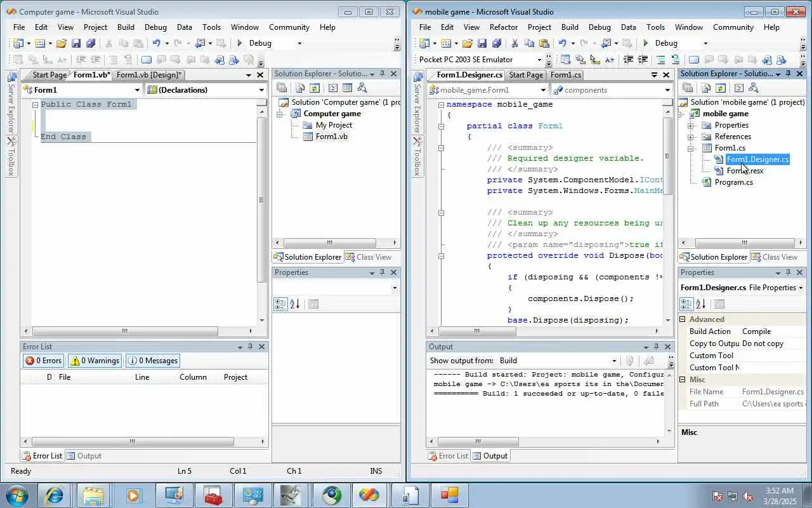
Task: Click Refresh icon in mobile game Solution Explorer
Action: click(721, 88)
